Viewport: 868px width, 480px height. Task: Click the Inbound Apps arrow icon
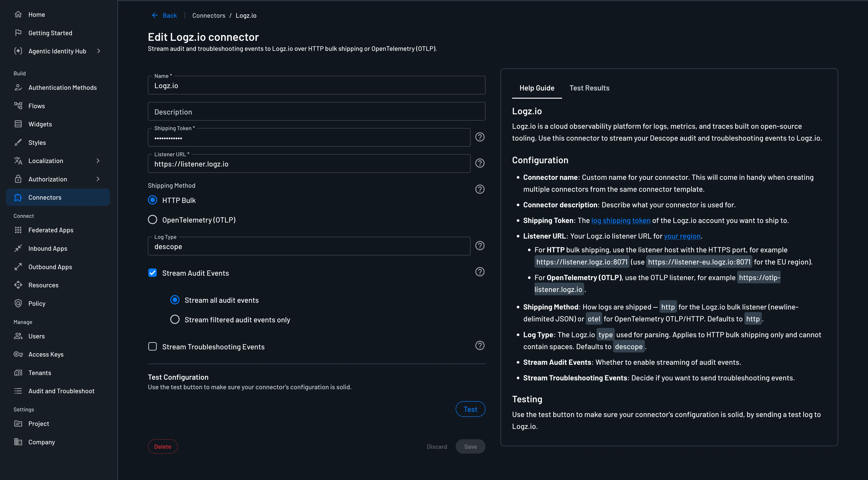pos(18,248)
